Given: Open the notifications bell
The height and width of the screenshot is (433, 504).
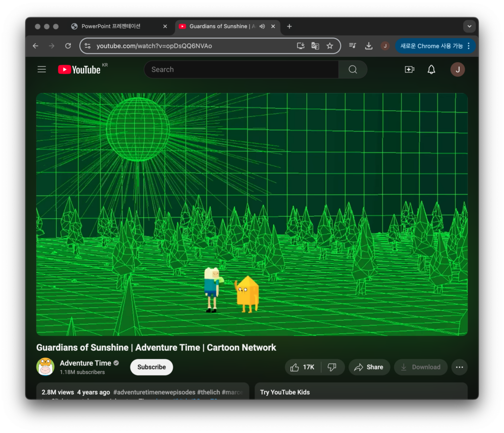Looking at the screenshot, I should pos(431,69).
